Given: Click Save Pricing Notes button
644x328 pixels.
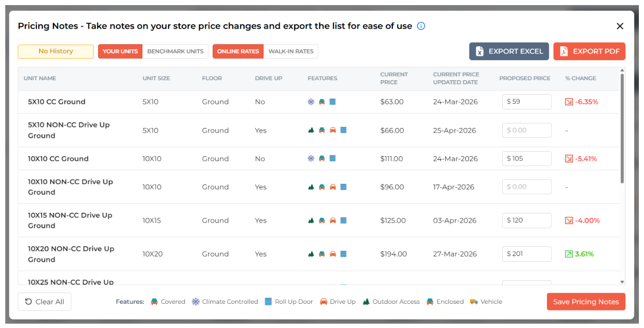Looking at the screenshot, I should (x=585, y=302).
